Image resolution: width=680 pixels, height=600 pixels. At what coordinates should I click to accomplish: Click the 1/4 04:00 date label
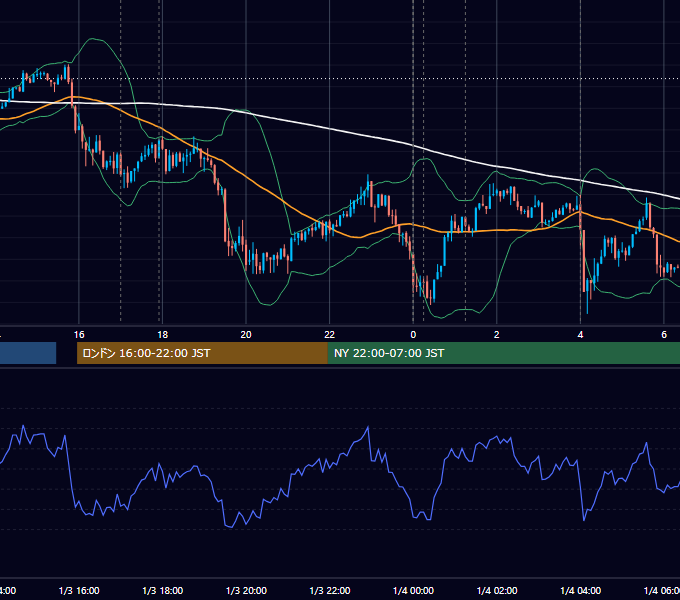pos(581,591)
